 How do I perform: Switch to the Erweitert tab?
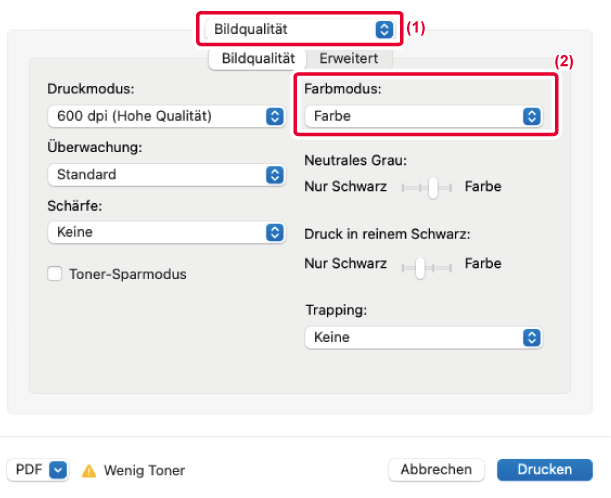point(349,59)
